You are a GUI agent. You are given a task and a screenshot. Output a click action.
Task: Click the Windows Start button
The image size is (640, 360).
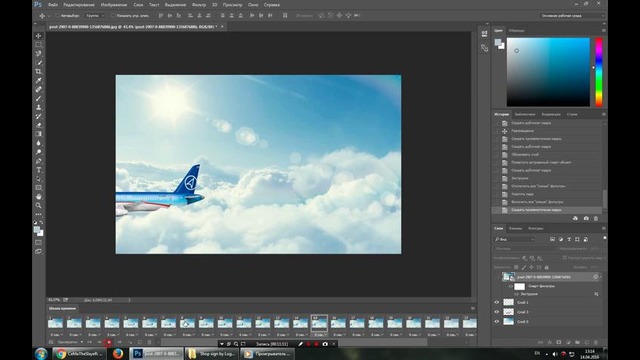pyautogui.click(x=41, y=354)
